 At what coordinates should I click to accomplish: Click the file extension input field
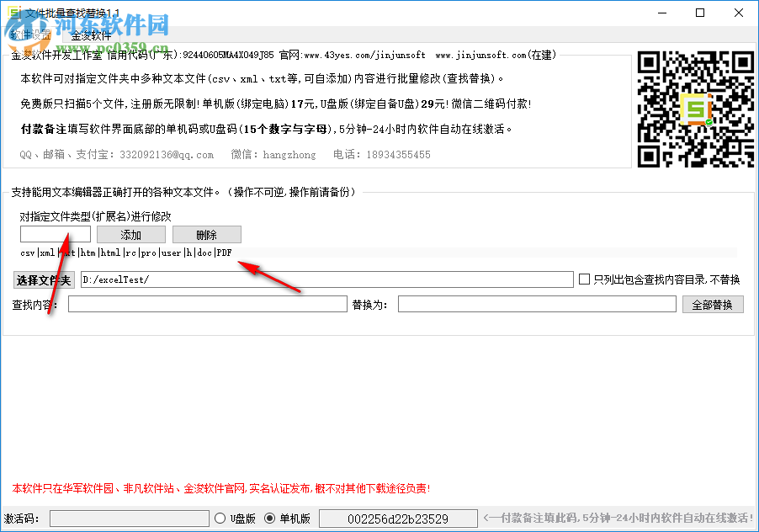pos(54,234)
